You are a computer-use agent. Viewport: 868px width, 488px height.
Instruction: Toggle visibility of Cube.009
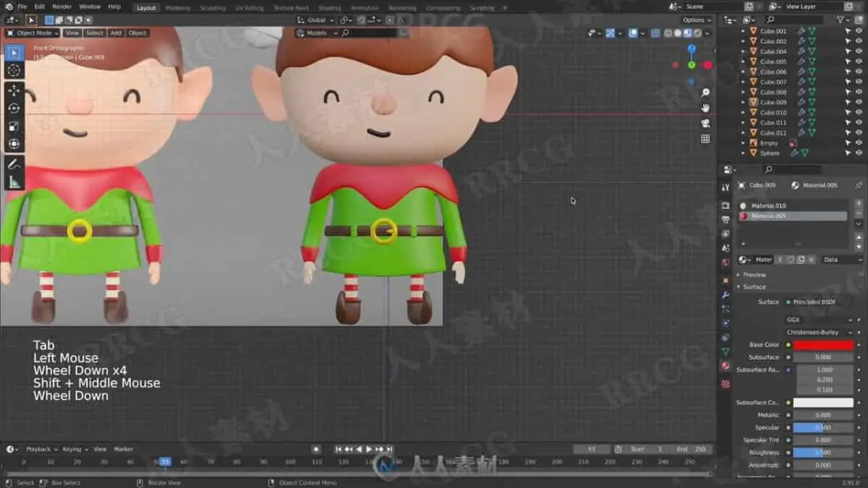click(x=859, y=102)
